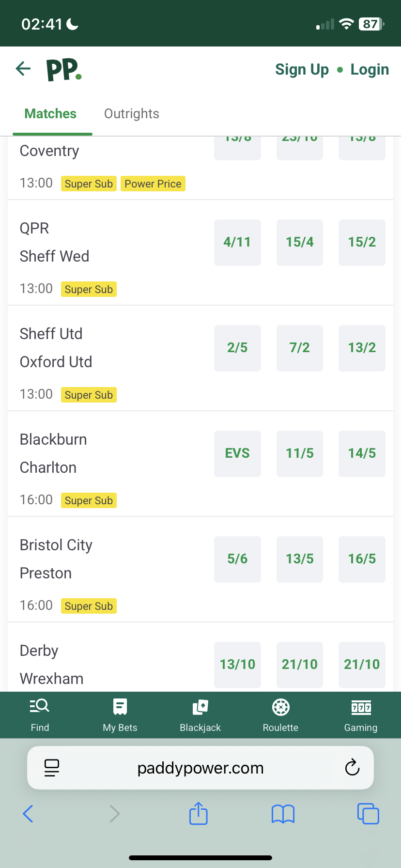This screenshot has height=868, width=401.
Task: Switch to the Outrights tab
Action: [132, 114]
